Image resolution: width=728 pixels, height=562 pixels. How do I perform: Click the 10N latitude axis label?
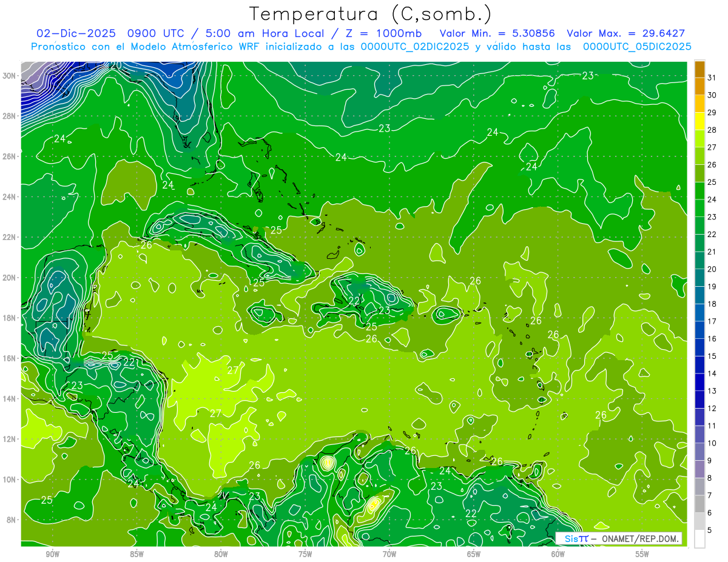pos(10,480)
